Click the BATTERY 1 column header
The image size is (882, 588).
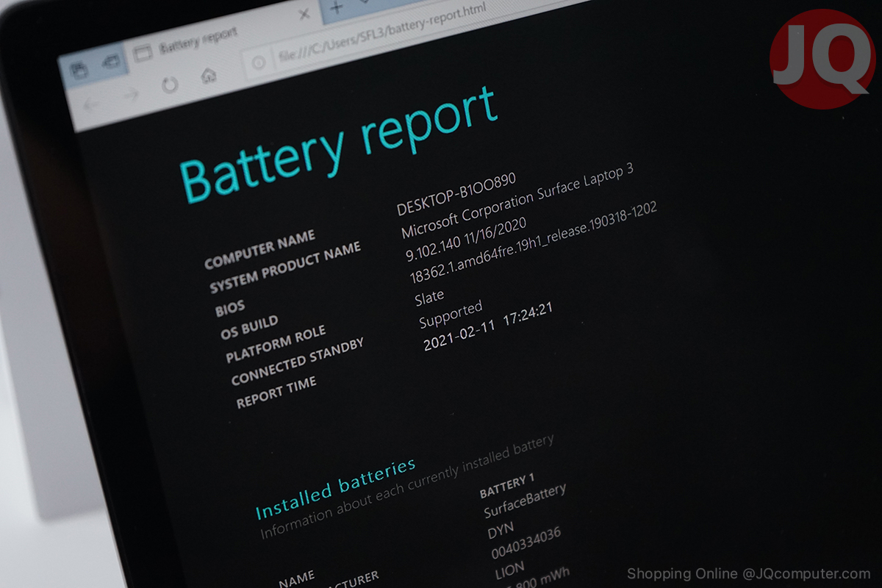click(507, 487)
